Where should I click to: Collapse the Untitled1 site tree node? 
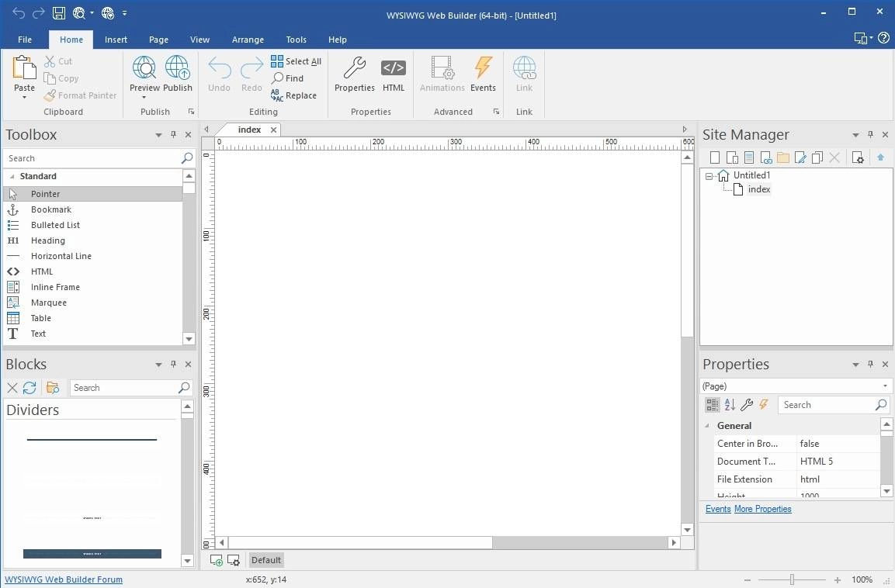pos(709,175)
